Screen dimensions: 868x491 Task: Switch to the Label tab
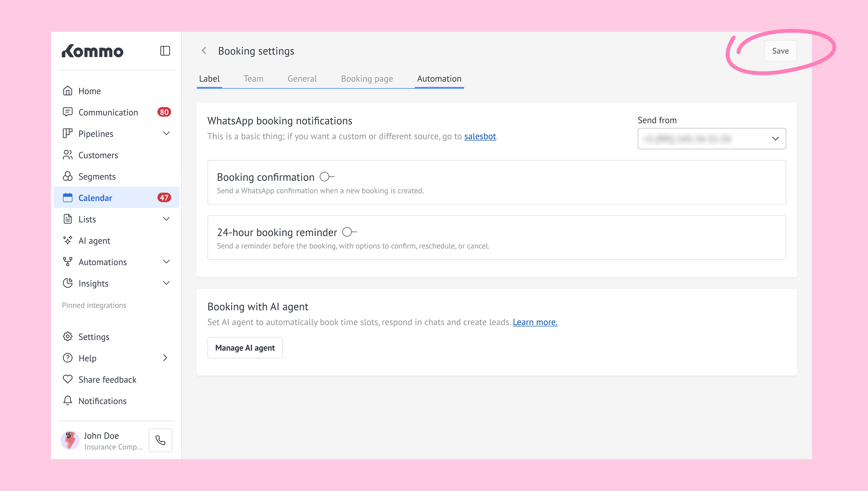[x=209, y=79]
